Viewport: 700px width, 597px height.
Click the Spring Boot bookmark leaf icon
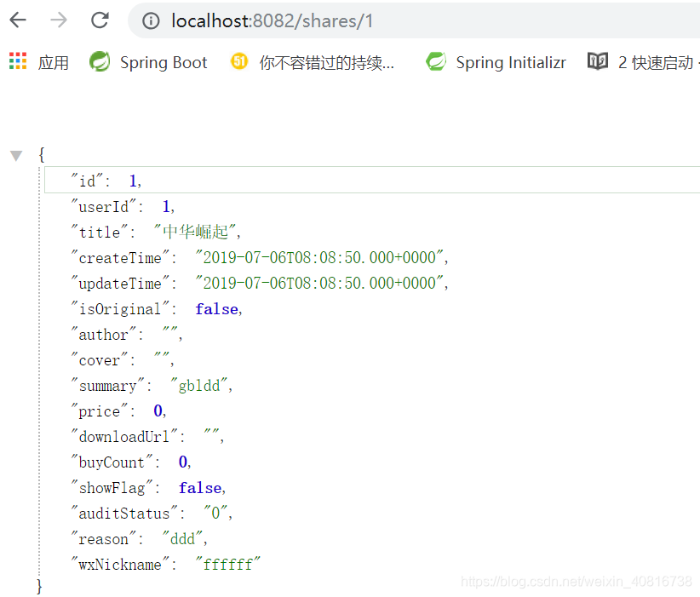click(100, 61)
